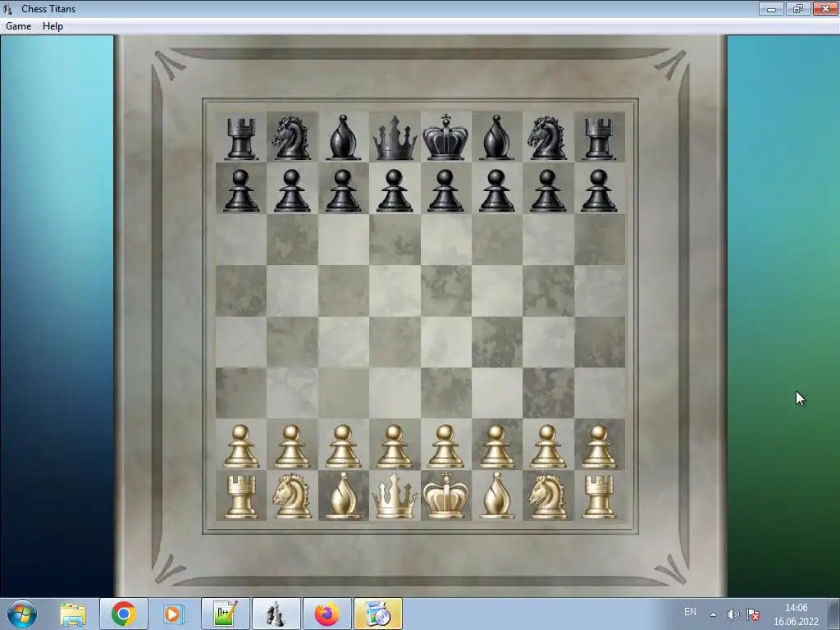Viewport: 840px width, 630px height.
Task: Launch Google Chrome from the taskbar
Action: pyautogui.click(x=124, y=614)
